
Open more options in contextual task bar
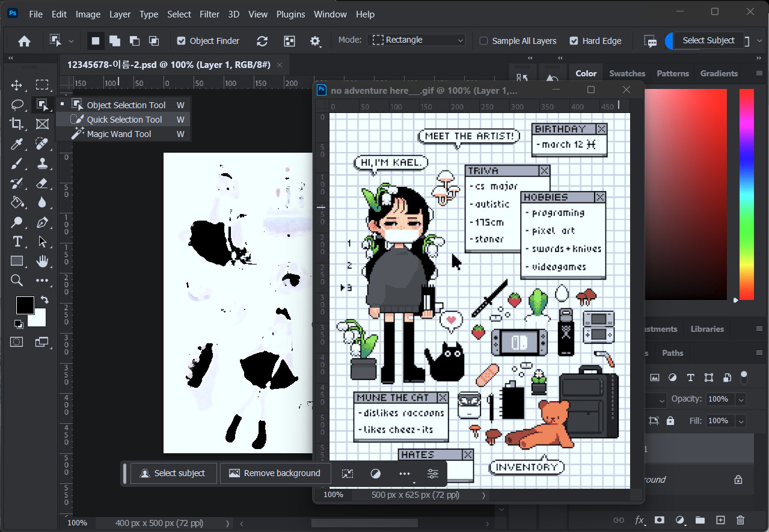pyautogui.click(x=405, y=474)
